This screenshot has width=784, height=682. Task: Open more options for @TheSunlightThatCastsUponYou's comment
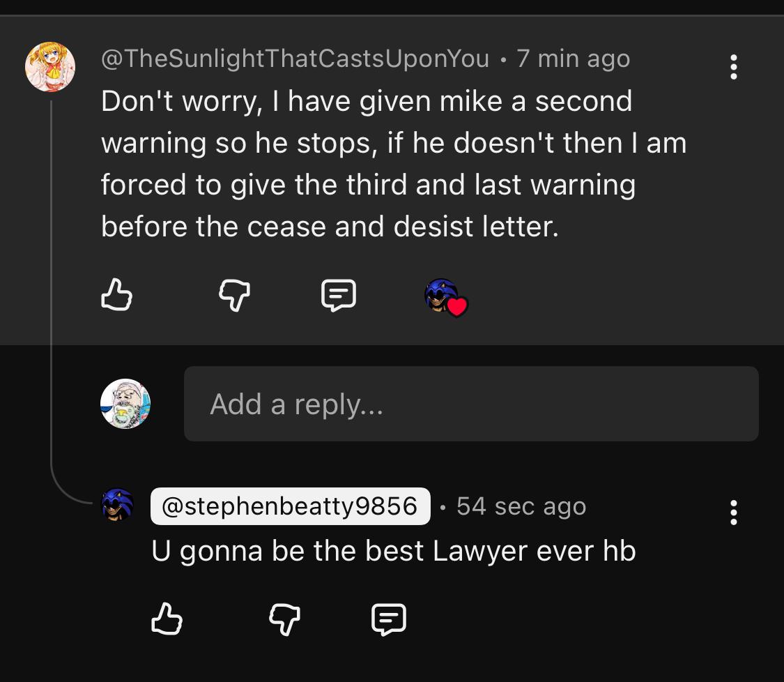pos(733,67)
